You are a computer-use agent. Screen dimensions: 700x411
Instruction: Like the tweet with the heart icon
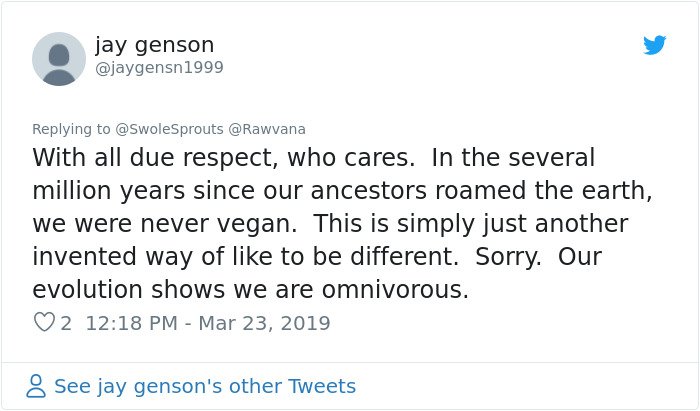[44, 322]
